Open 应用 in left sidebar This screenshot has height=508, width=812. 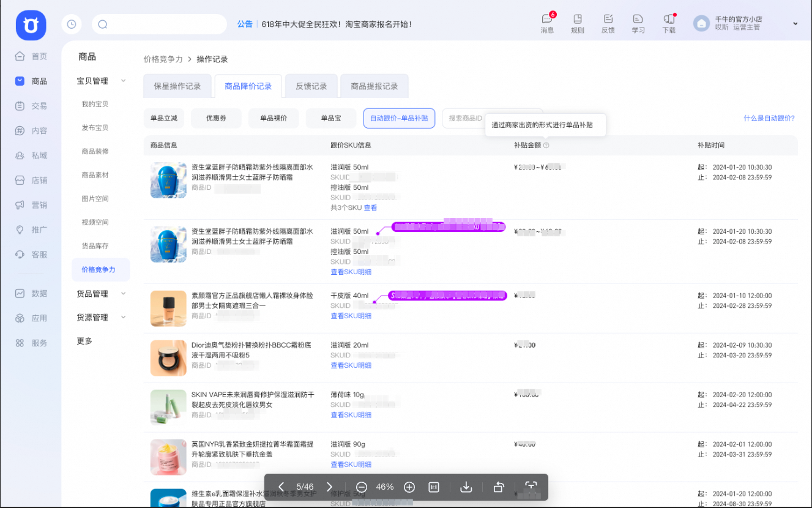pyautogui.click(x=31, y=318)
